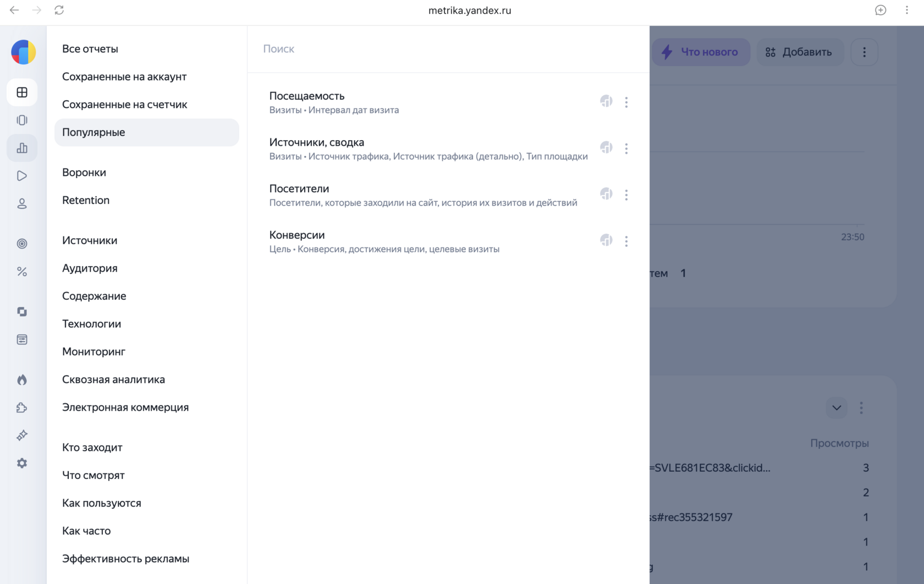Open the dashboard grid icon in sidebar

[22, 92]
